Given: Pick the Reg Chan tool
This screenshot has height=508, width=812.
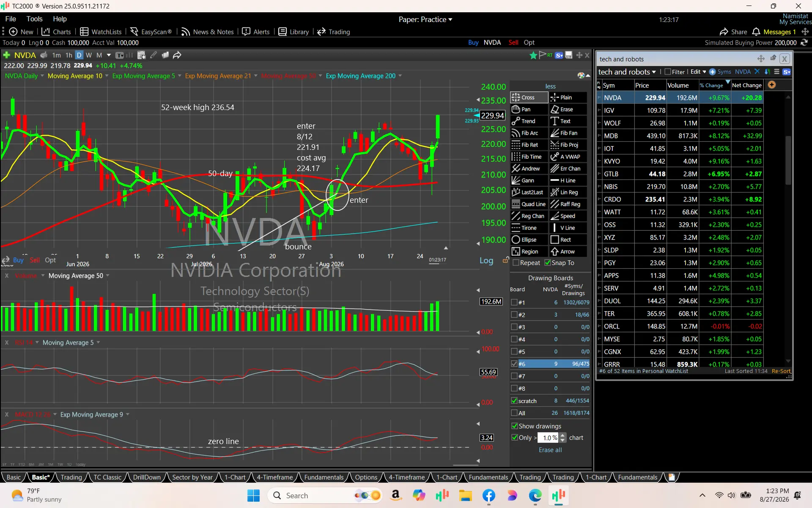Looking at the screenshot, I should coord(529,216).
